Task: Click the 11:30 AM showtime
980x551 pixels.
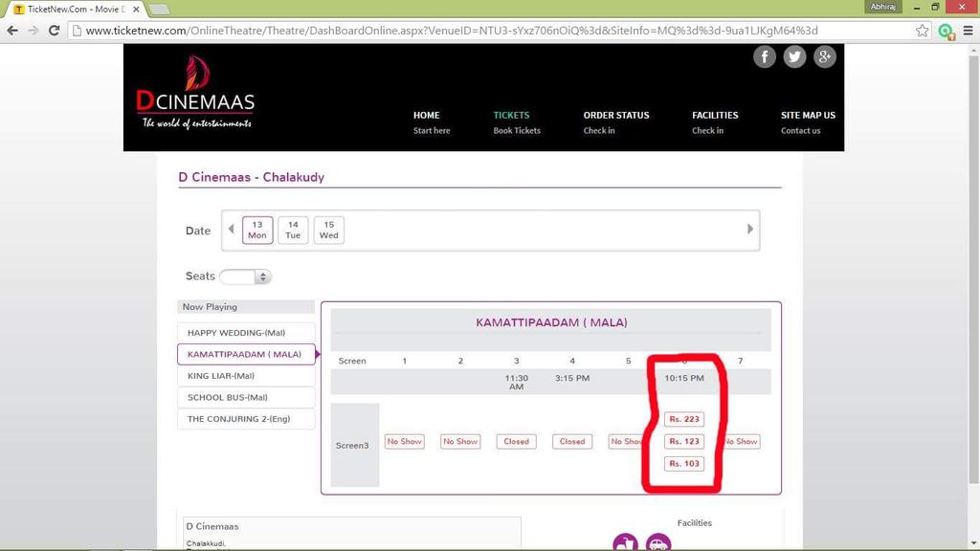Action: [x=516, y=383]
